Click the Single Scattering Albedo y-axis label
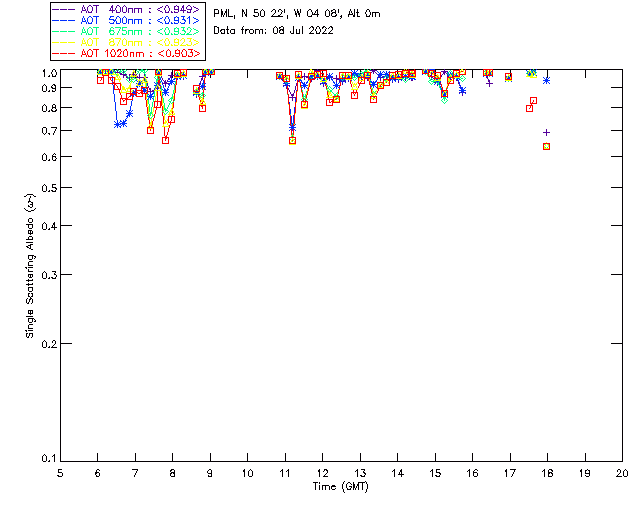The image size is (640, 512). (30, 266)
